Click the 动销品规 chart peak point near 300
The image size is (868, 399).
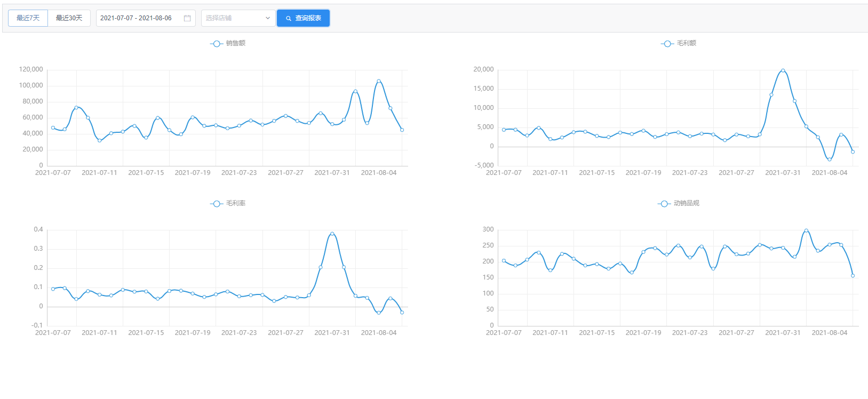(806, 230)
